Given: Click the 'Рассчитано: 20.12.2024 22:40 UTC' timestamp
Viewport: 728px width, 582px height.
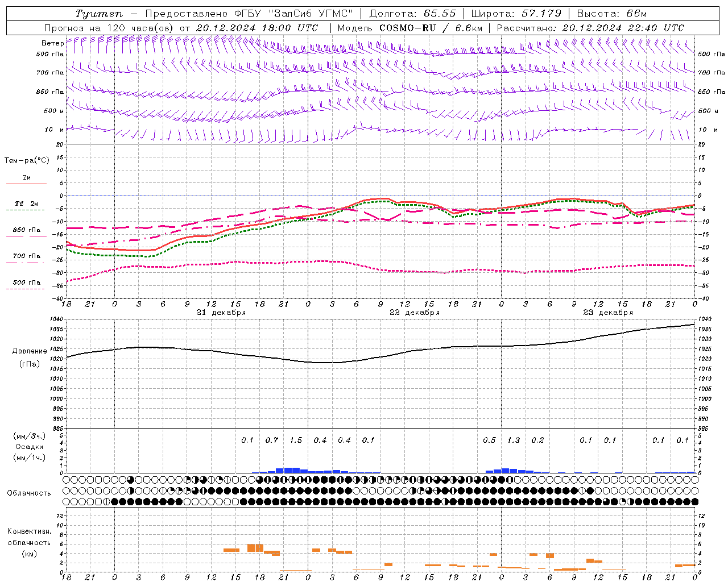Looking at the screenshot, I should coord(590,28).
